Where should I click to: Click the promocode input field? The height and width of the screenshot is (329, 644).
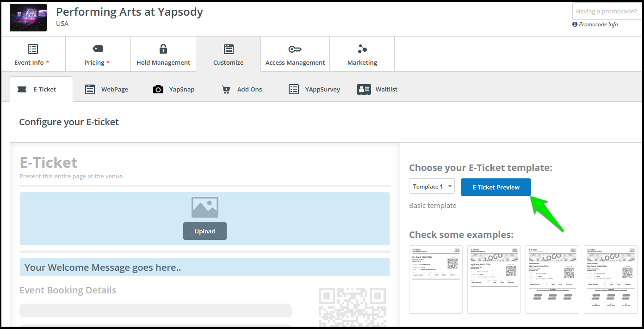click(x=607, y=11)
